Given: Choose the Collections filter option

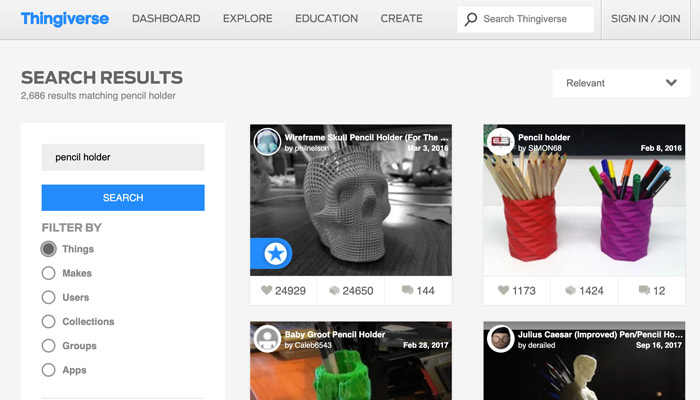Looking at the screenshot, I should point(48,322).
